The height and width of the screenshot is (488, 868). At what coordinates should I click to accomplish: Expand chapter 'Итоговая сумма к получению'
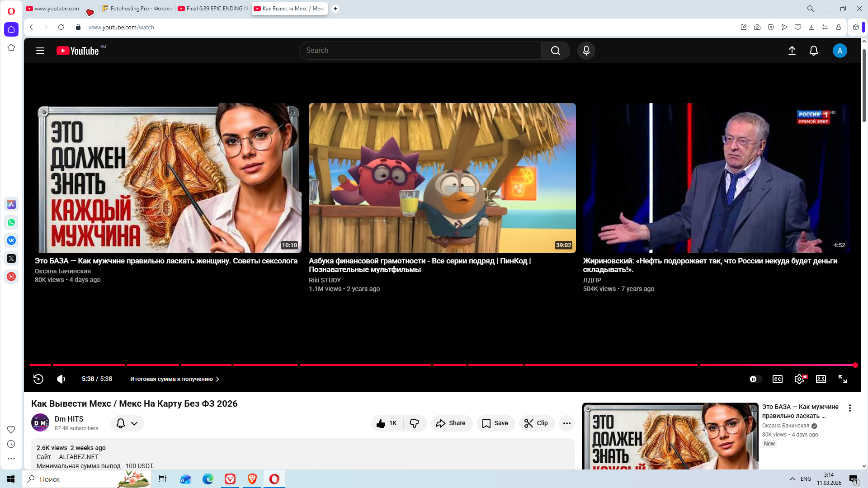click(x=175, y=379)
